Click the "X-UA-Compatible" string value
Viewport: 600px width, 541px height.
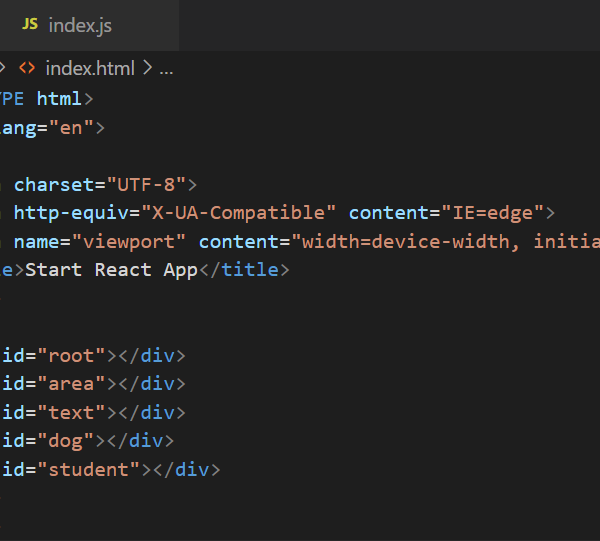pyautogui.click(x=238, y=213)
